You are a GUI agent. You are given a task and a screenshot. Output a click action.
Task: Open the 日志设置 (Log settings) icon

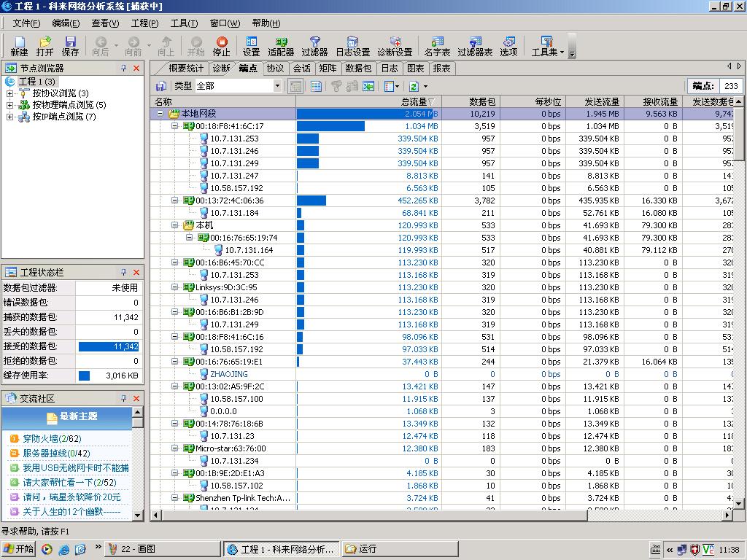(x=352, y=47)
